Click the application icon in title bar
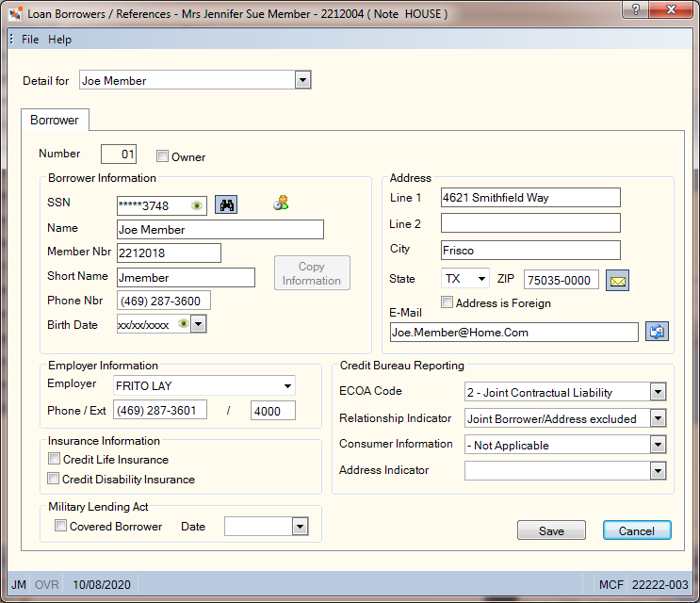Screen dimensions: 700x603 15,14
